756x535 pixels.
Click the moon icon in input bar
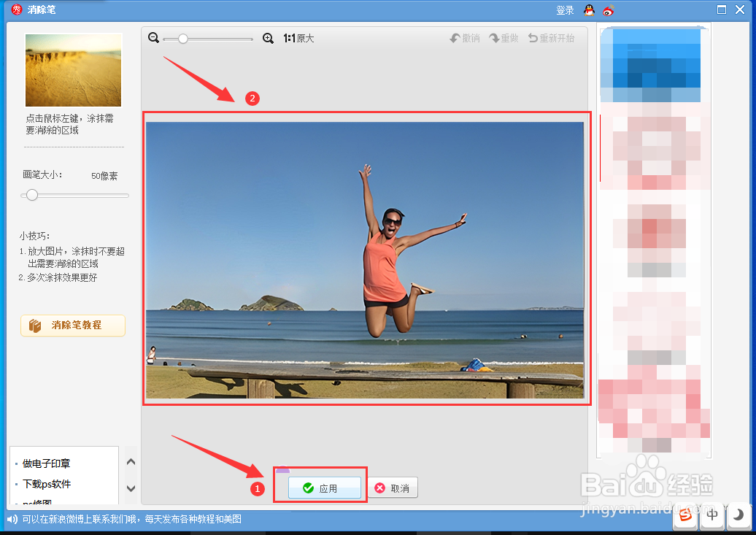738,515
